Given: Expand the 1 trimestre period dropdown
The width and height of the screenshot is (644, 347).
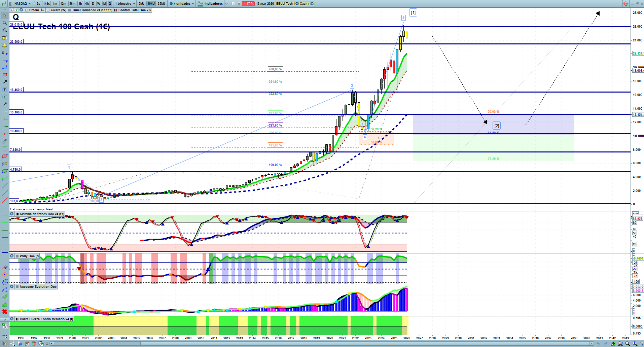Looking at the screenshot, I should tap(125, 4).
